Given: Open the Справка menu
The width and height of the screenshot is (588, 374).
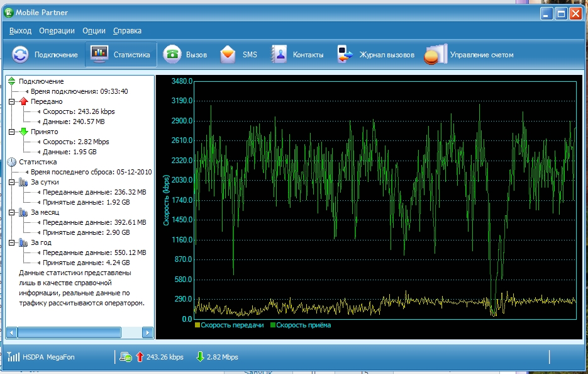Looking at the screenshot, I should (127, 31).
